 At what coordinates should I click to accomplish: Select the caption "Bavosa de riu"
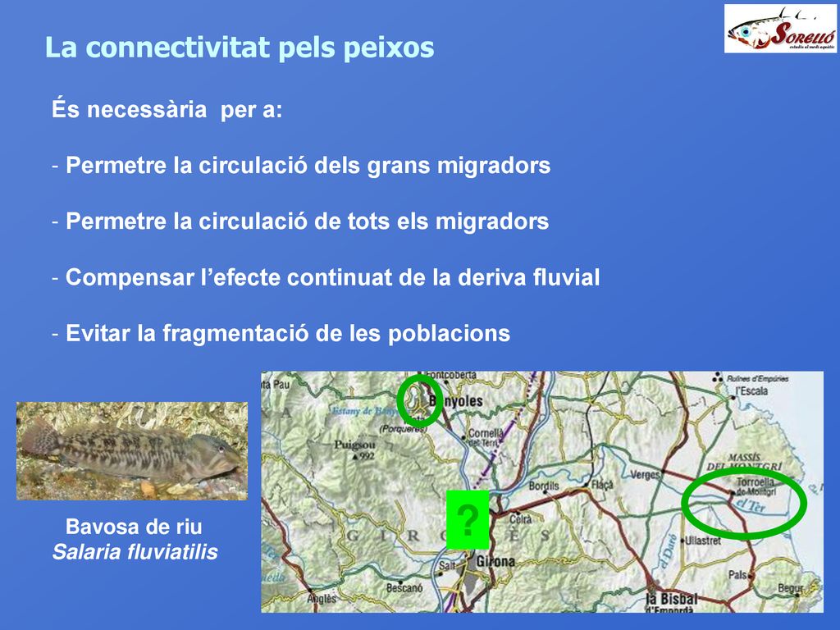[x=134, y=527]
